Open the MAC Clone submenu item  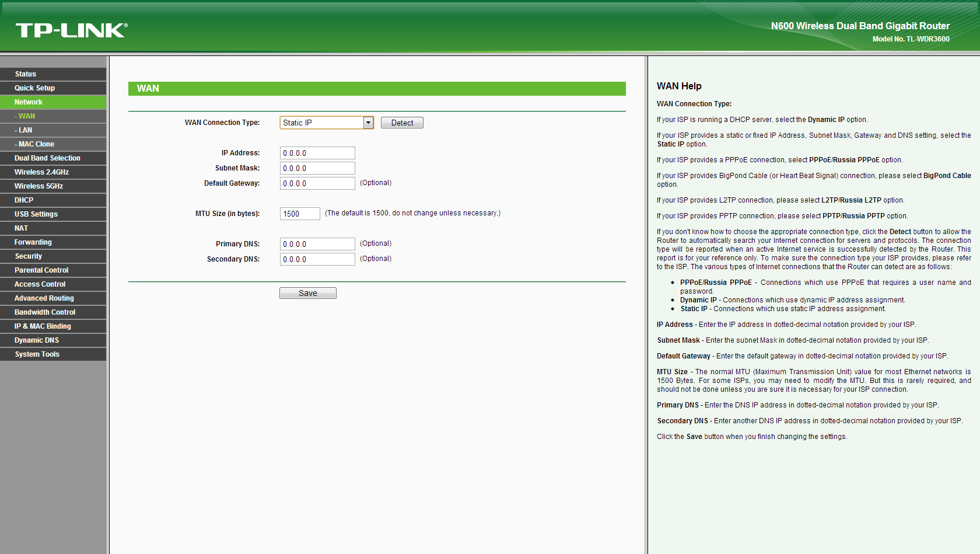(53, 144)
